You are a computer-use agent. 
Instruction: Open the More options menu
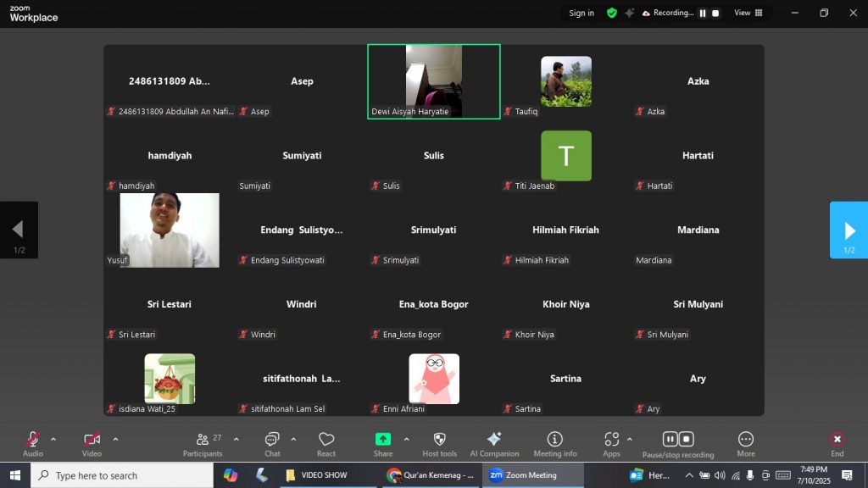746,443
